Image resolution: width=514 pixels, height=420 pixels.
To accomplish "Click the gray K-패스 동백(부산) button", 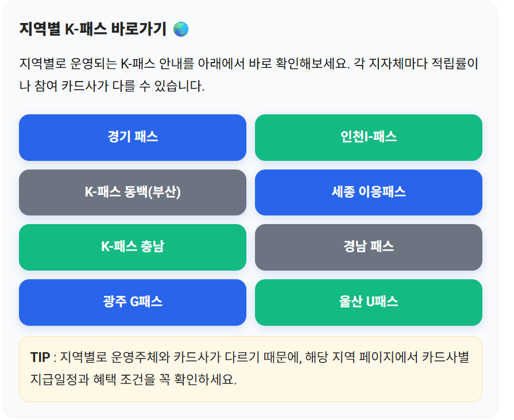I will coord(133,192).
